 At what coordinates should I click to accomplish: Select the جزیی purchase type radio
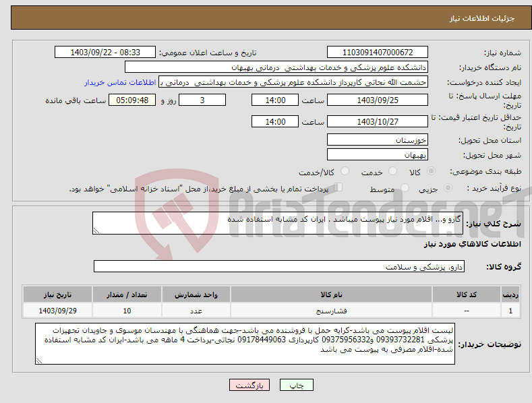coord(448,188)
